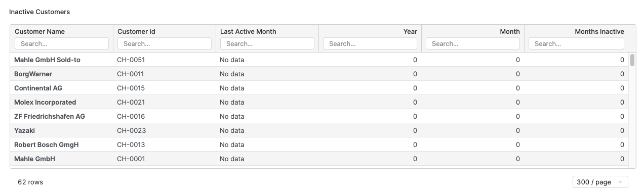Screen dimensions: 644x193
Task: Select the Robert Bosch GmgH customer name
Action: (46, 144)
